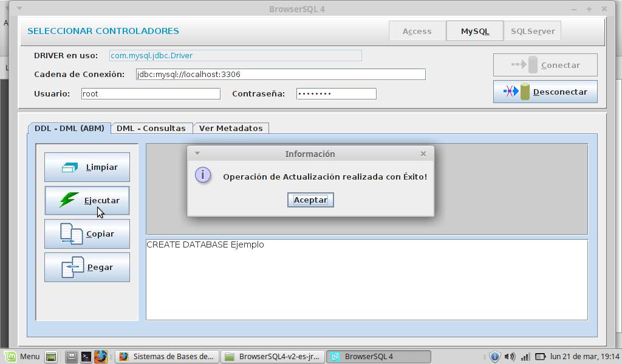
Task: Click the Ejecutar lightning bolt icon
Action: point(69,200)
